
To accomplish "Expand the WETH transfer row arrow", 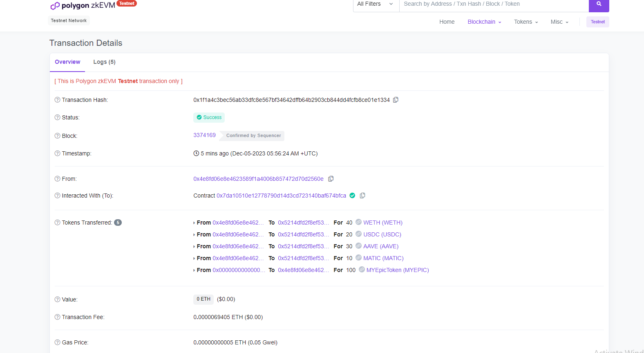I will click(194, 223).
